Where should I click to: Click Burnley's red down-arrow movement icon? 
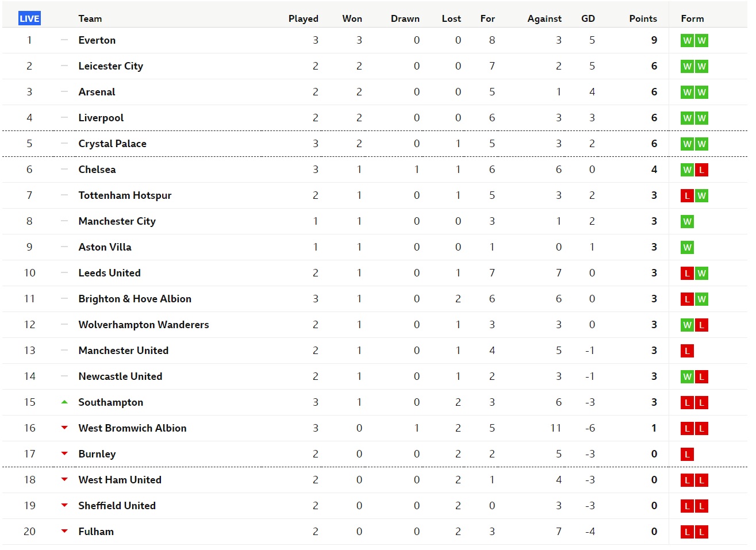click(64, 453)
